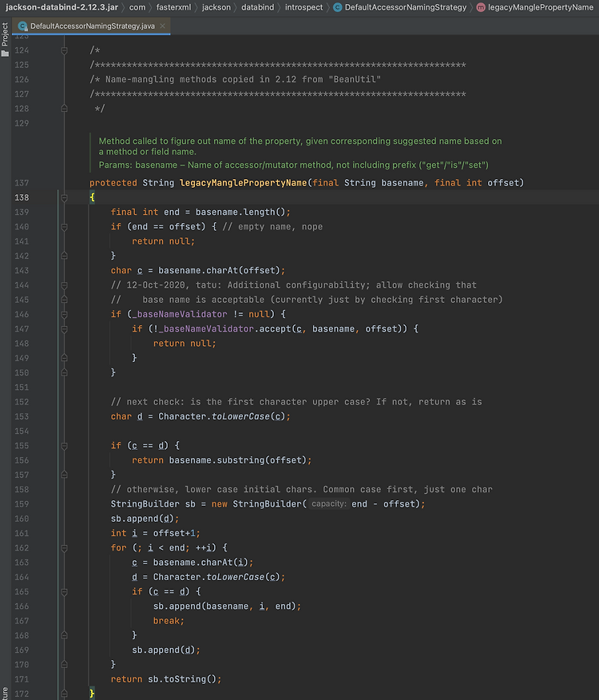599x700 pixels.
Task: Click 'basename.substring(offset)' on line 156
Action: coord(237,460)
